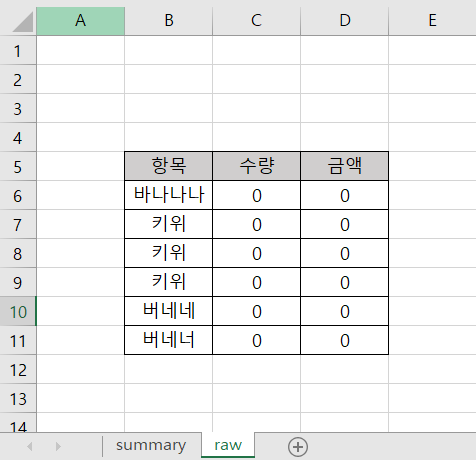Screen dimensions: 476x460
Task: Select row 5 header
Action: click(18, 166)
